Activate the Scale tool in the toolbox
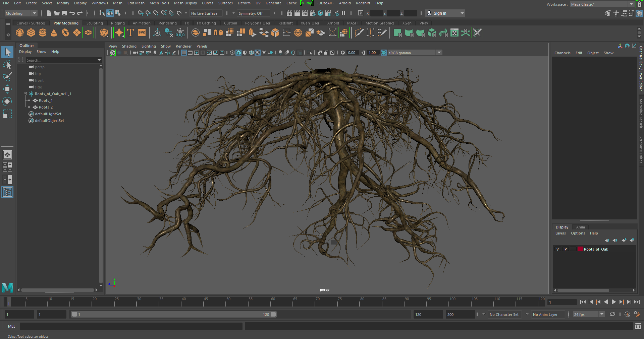 pyautogui.click(x=7, y=114)
